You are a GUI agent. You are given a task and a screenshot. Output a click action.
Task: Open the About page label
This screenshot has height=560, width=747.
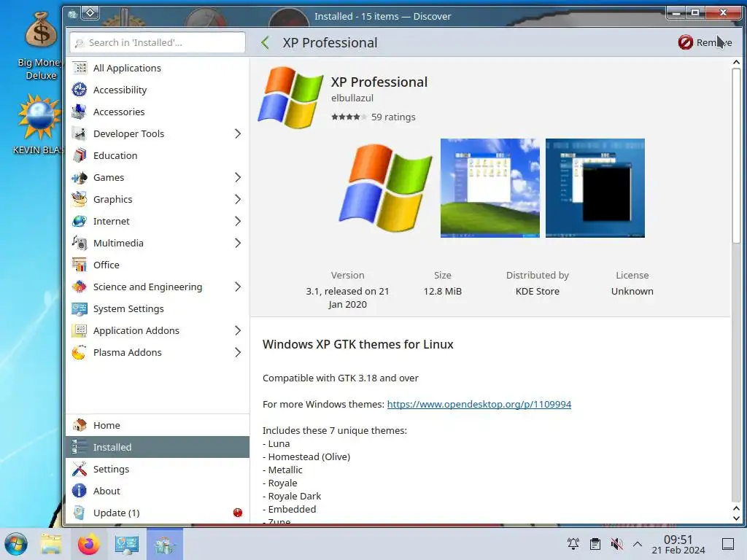tap(107, 491)
